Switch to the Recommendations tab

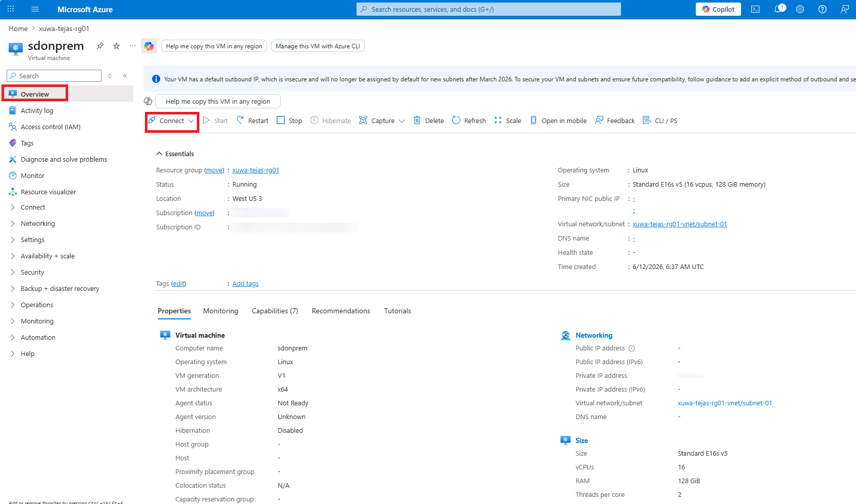341,311
